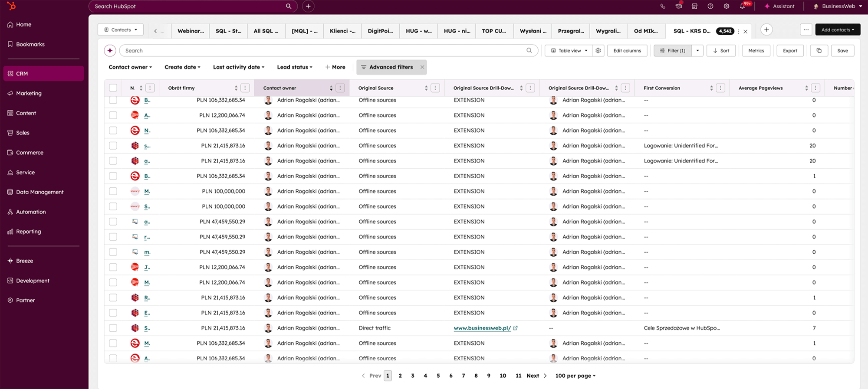This screenshot has width=868, height=389.
Task: Open the notifications bell icon
Action: click(x=743, y=7)
